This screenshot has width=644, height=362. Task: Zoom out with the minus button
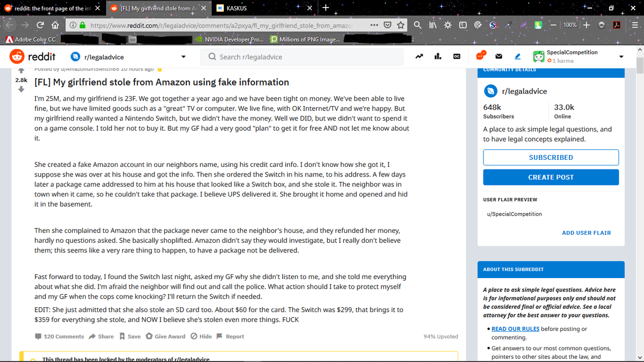tap(553, 25)
